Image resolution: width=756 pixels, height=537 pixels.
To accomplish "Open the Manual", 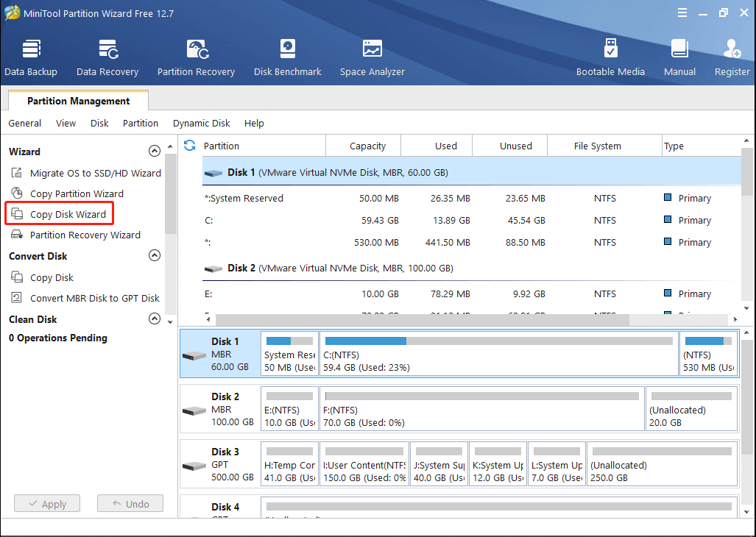I will (x=679, y=58).
